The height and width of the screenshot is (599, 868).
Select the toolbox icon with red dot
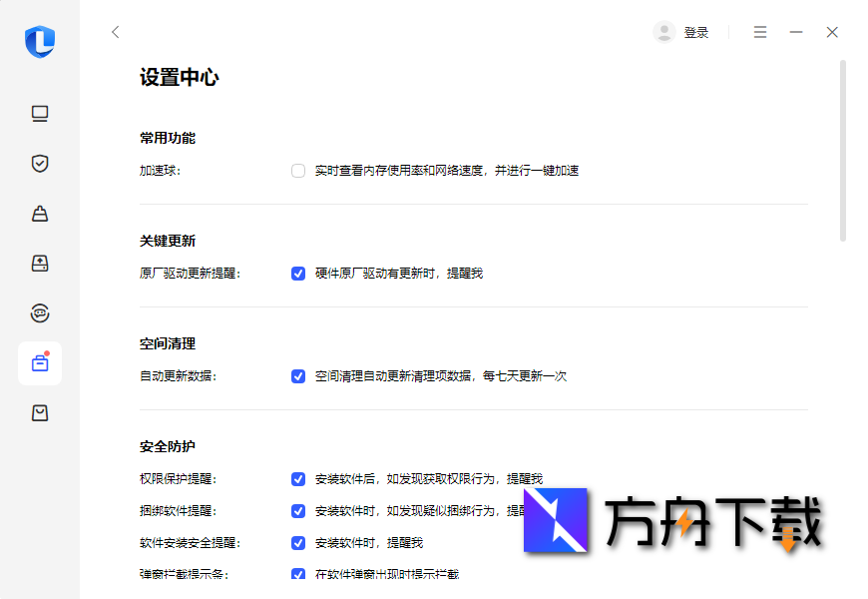click(x=39, y=363)
